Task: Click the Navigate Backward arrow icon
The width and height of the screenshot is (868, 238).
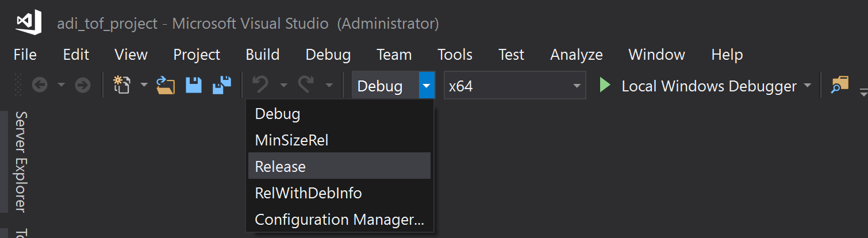Action: point(39,86)
